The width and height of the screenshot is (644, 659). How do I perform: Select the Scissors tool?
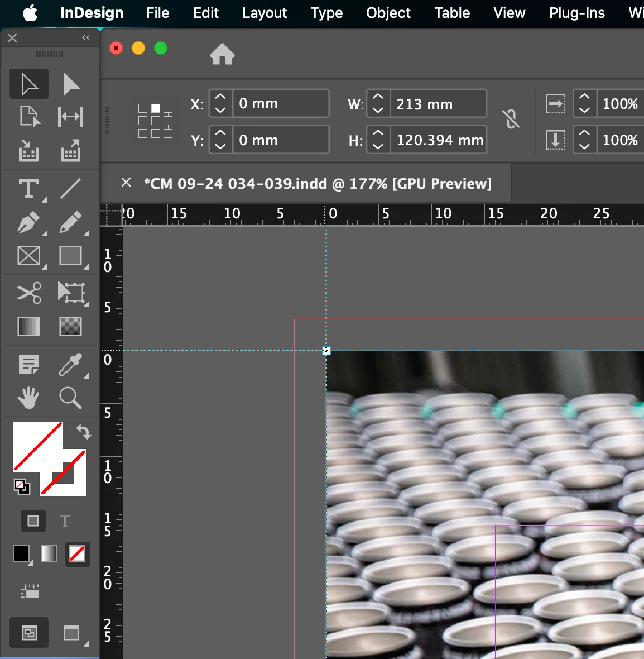click(29, 293)
